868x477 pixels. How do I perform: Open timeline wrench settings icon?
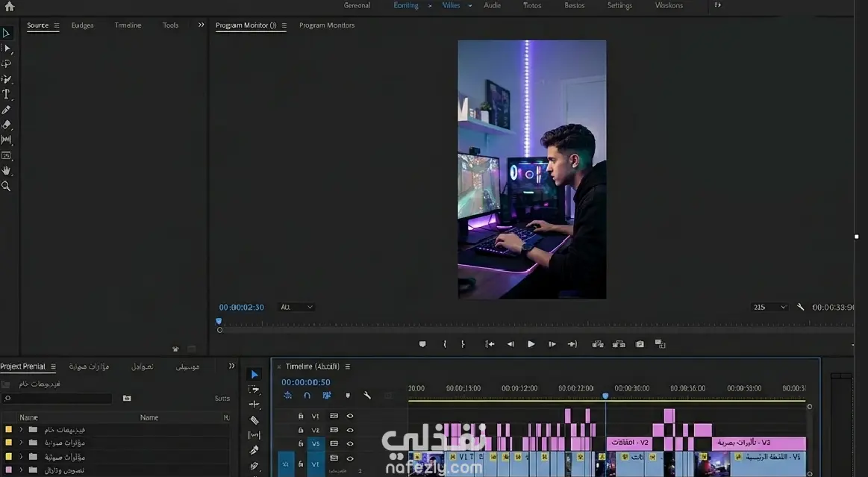pos(367,396)
